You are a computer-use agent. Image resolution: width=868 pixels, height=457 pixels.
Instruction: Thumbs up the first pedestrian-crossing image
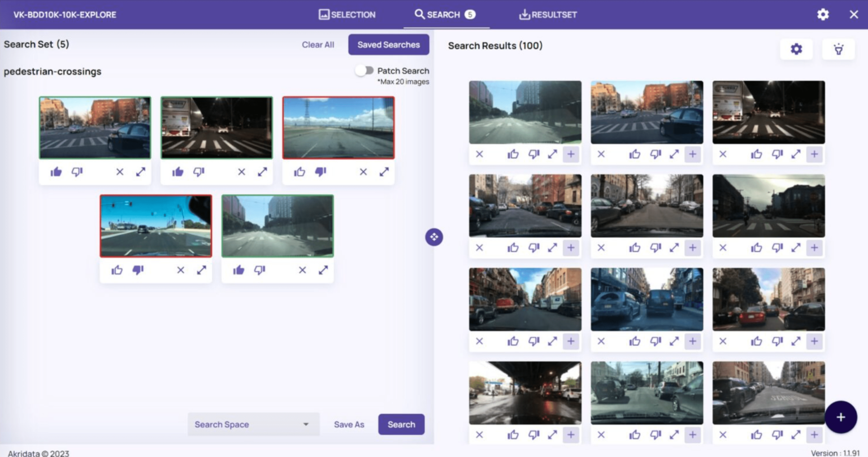(x=56, y=172)
